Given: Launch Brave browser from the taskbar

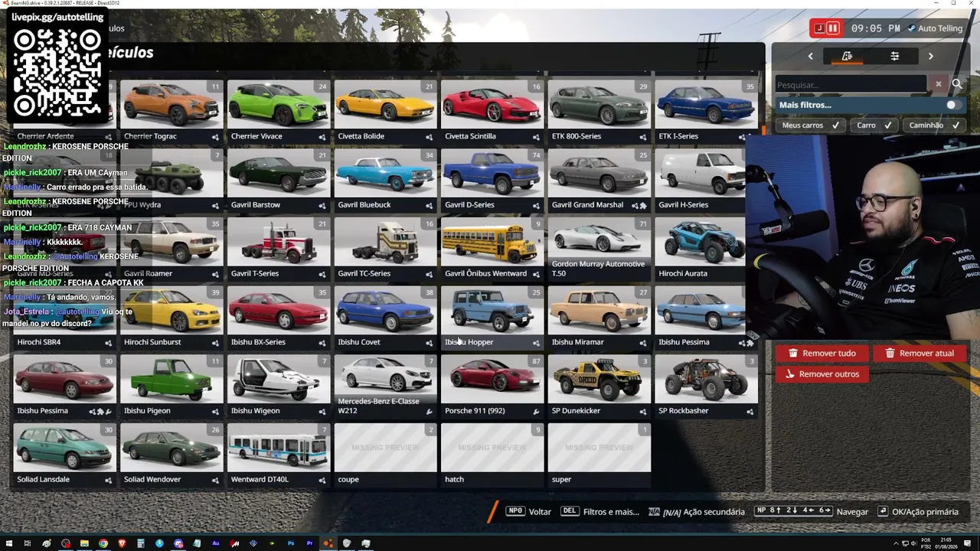Looking at the screenshot, I should (122, 543).
